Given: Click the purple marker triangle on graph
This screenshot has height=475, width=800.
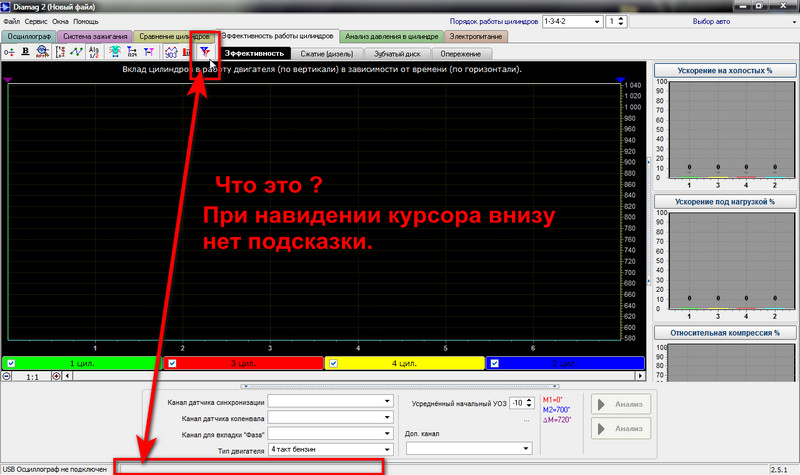Looking at the screenshot, I should [7, 80].
